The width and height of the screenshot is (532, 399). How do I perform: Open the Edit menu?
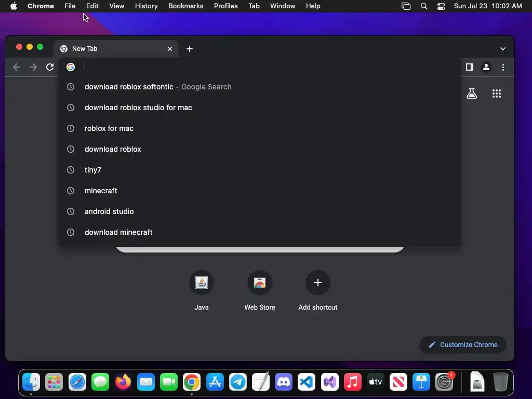click(92, 6)
